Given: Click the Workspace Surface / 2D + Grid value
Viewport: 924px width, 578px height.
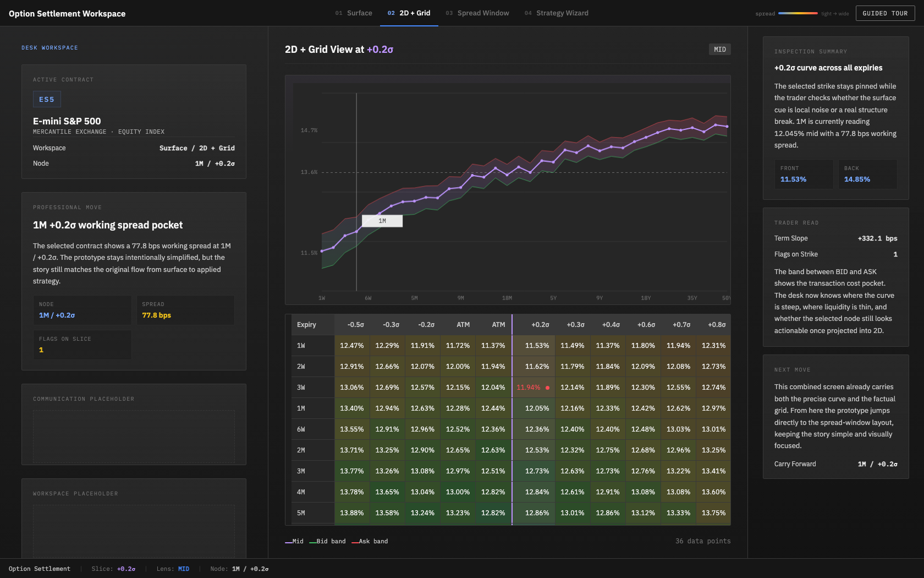Looking at the screenshot, I should pos(197,149).
